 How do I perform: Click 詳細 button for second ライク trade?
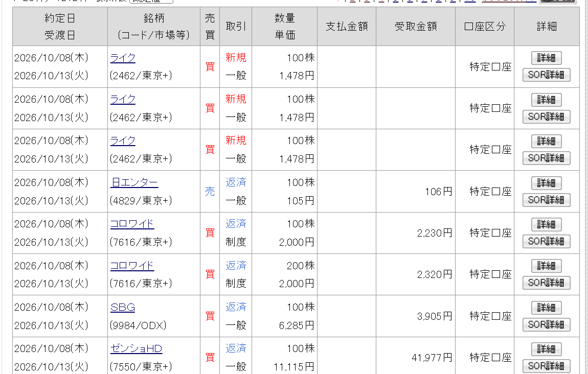click(547, 100)
